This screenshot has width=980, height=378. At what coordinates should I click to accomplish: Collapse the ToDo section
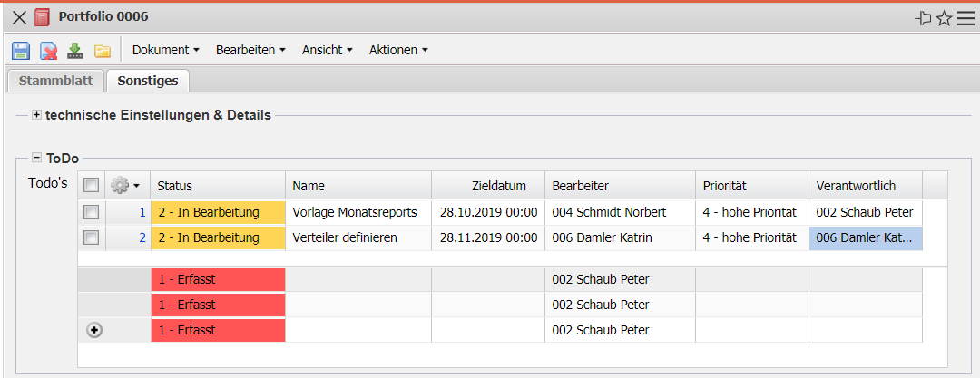click(36, 158)
